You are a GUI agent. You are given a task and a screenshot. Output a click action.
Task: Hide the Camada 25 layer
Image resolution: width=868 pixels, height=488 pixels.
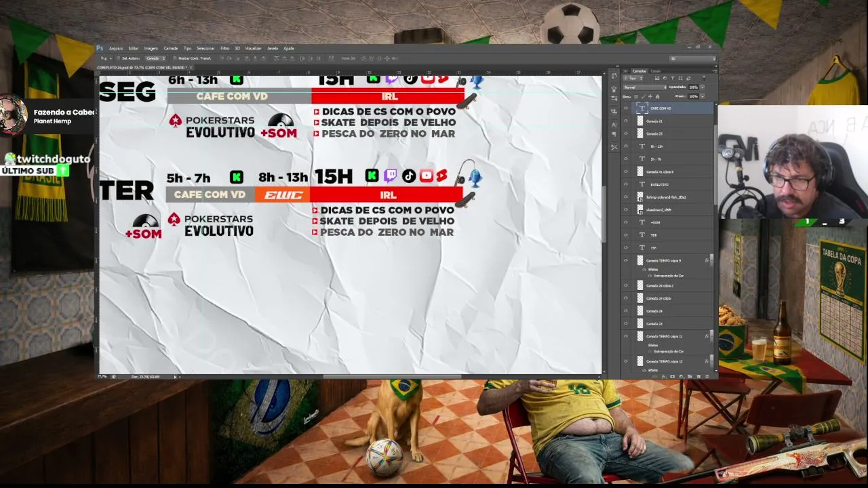(626, 134)
